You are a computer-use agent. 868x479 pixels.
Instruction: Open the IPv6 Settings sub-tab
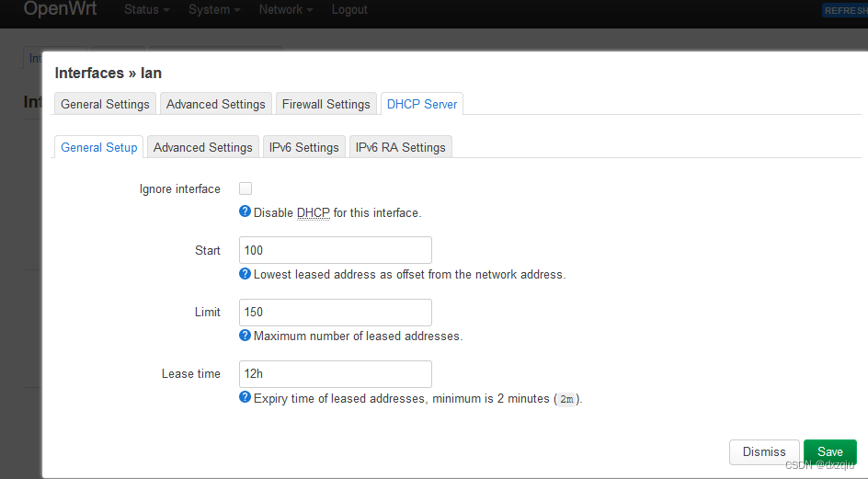point(304,147)
